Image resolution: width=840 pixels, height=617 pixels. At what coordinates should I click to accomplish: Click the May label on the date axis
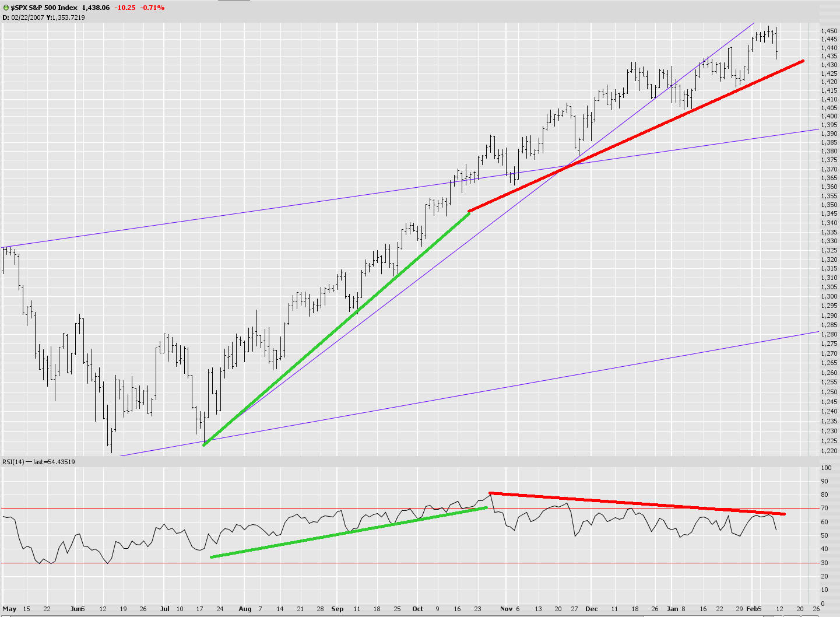point(9,609)
